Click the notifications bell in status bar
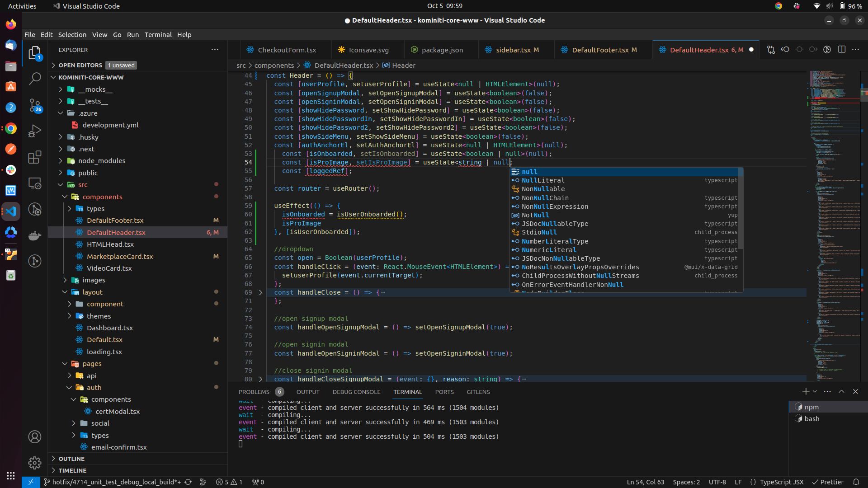 (x=856, y=482)
